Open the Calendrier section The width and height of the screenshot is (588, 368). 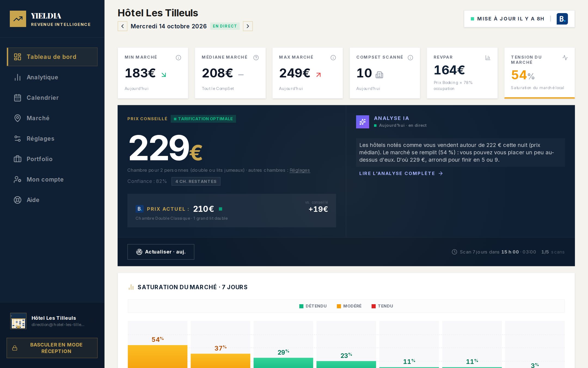pos(52,98)
